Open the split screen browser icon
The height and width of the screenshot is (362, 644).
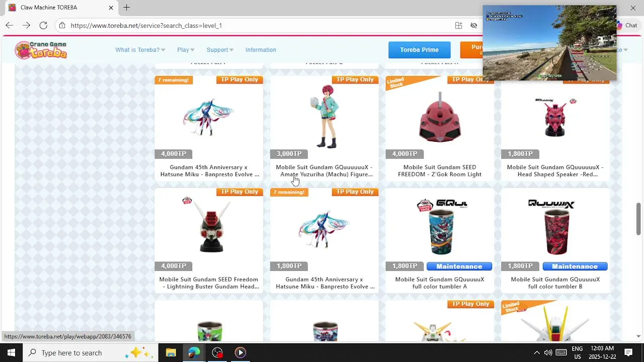click(458, 25)
